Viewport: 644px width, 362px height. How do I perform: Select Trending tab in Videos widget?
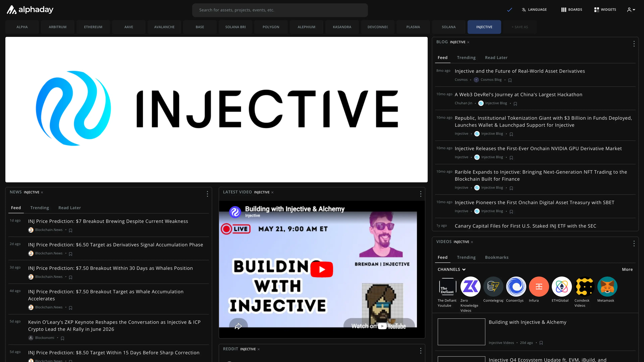pos(466,257)
